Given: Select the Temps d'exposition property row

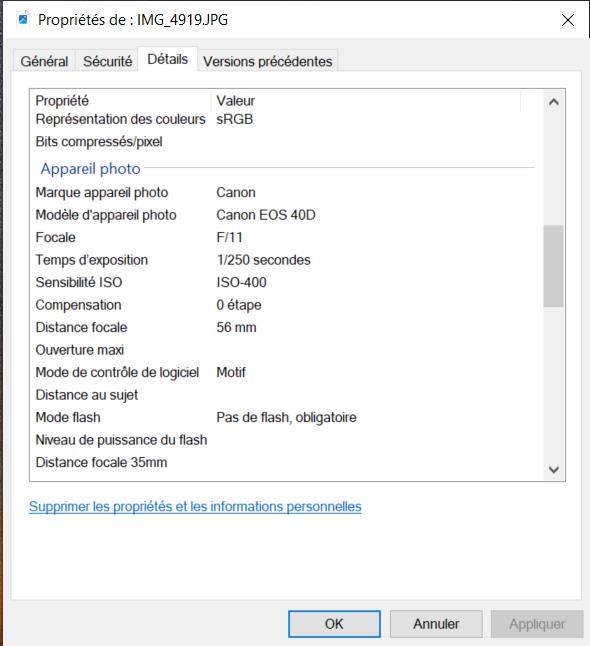Looking at the screenshot, I should click(x=284, y=260).
